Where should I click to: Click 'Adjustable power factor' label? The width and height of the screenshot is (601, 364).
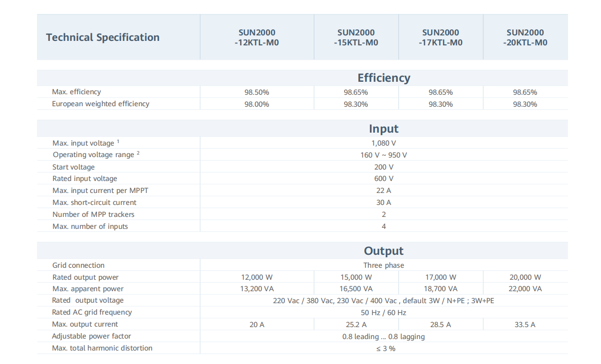pyautogui.click(x=91, y=336)
